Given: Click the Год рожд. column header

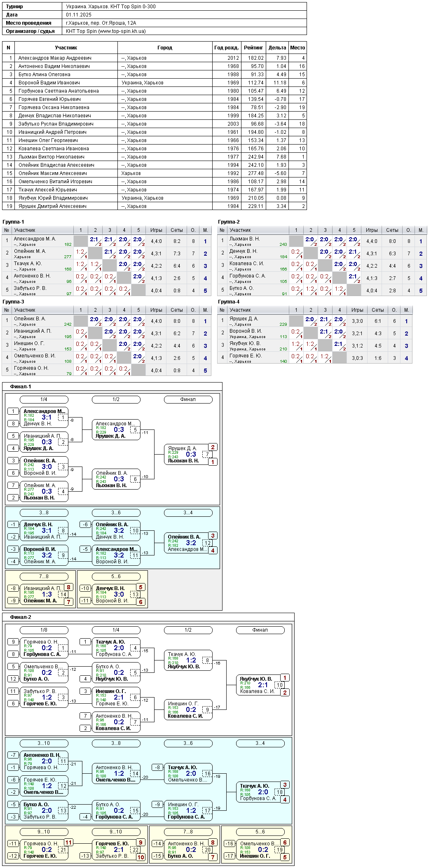Looking at the screenshot, I should (x=227, y=48).
